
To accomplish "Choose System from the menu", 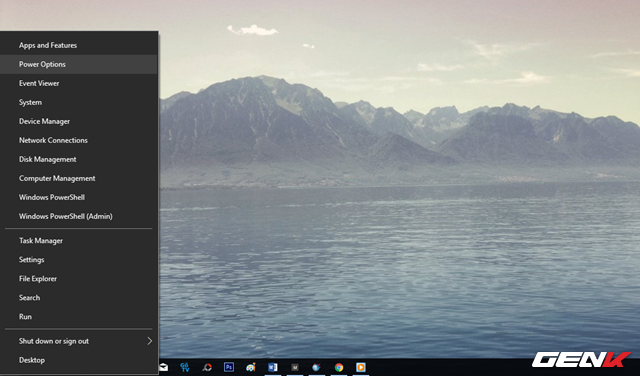I will (79, 102).
